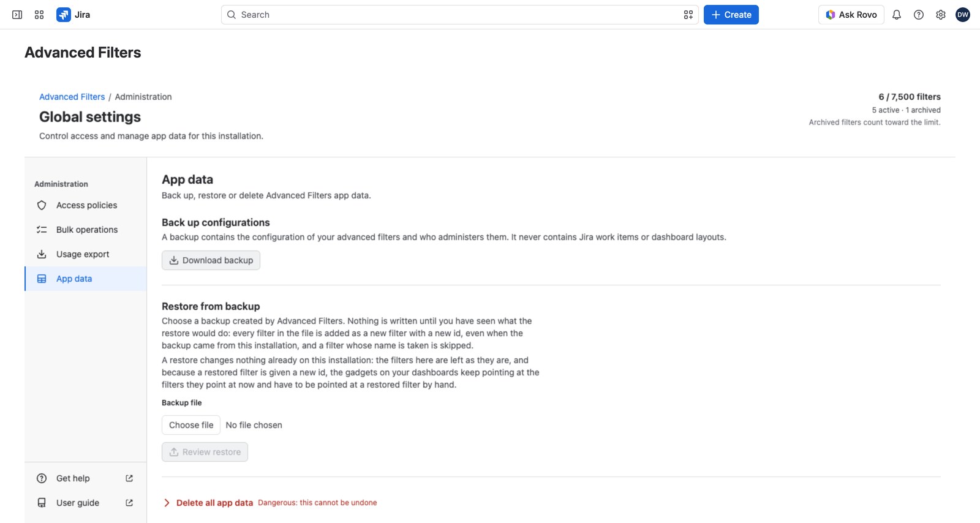The height and width of the screenshot is (523, 980).
Task: Open the settings gear icon
Action: point(941,15)
